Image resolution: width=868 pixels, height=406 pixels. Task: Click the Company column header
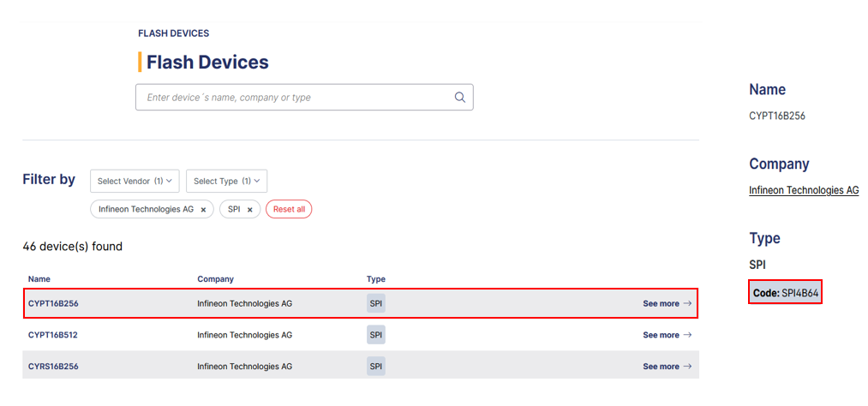pos(215,279)
